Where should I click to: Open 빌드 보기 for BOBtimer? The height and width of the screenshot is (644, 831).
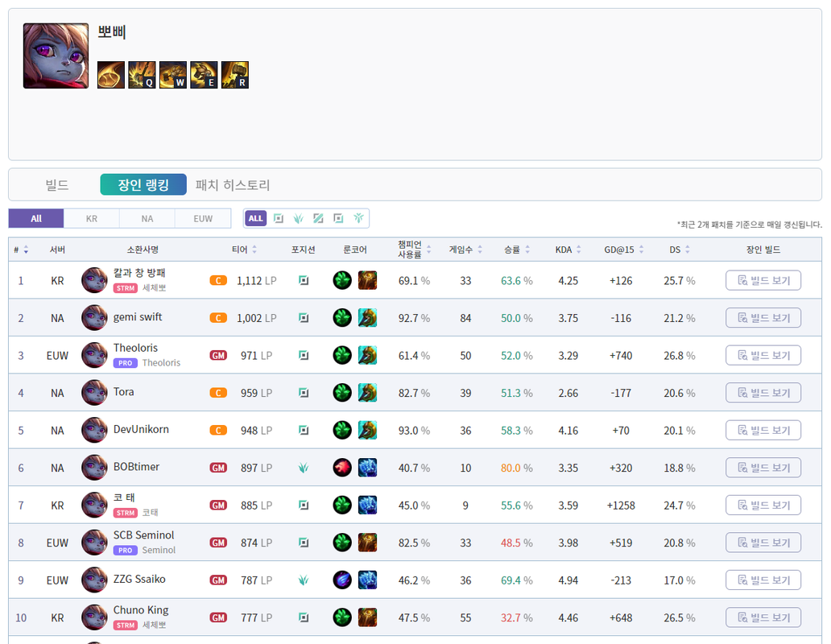(763, 468)
